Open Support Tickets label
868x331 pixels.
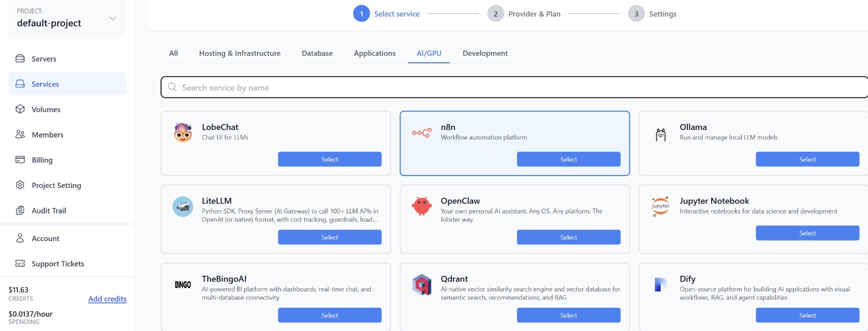(x=58, y=264)
